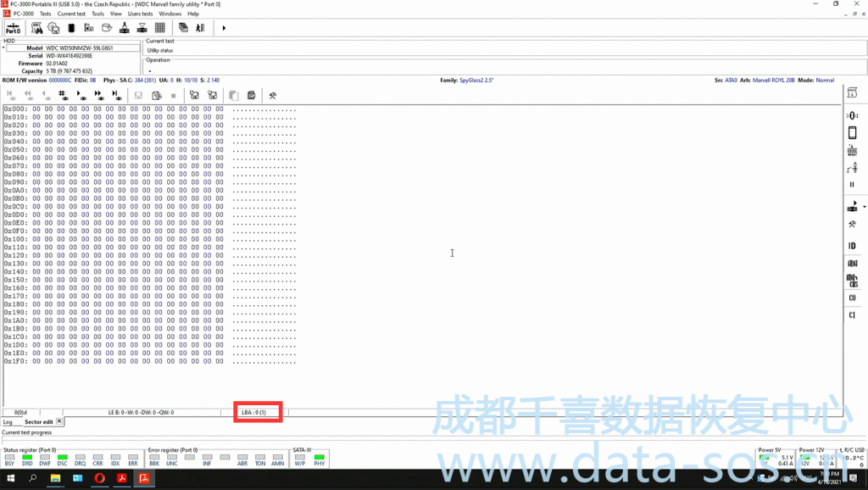The image size is (868, 490).
Task: Click the pause icon in right sidebar
Action: [852, 184]
